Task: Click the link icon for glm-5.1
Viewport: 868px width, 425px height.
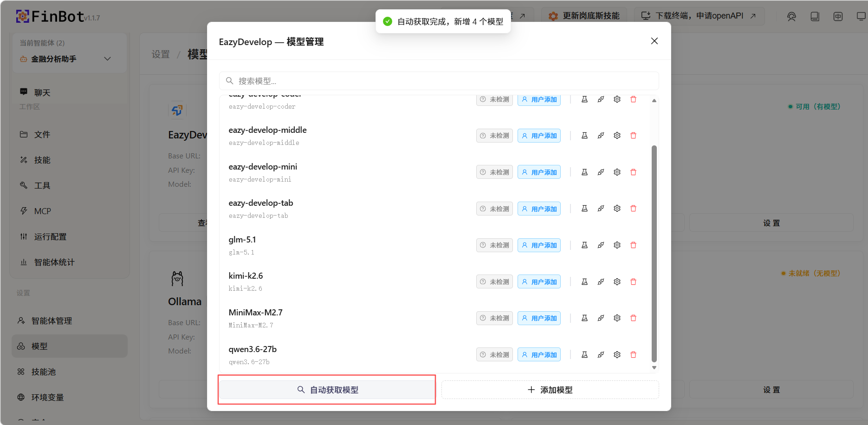Action: click(601, 245)
